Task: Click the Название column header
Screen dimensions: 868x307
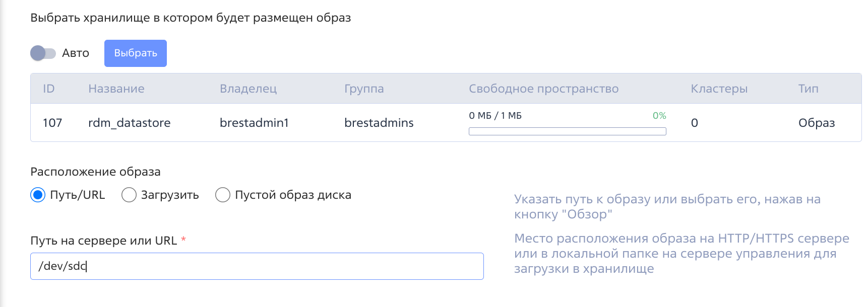Action: (116, 89)
